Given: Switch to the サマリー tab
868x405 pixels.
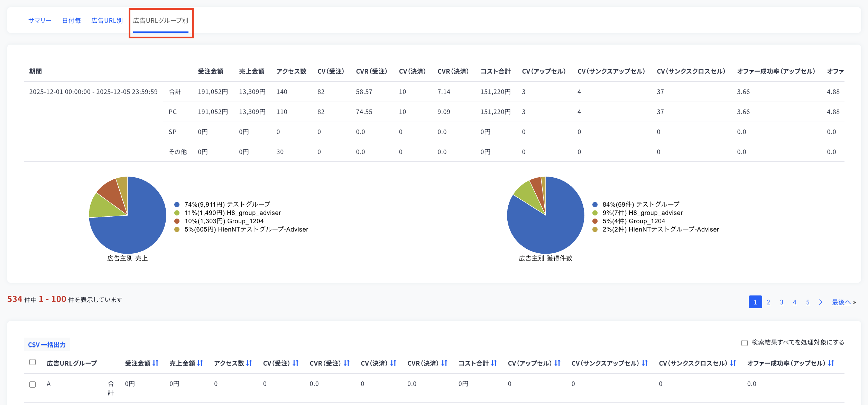Looking at the screenshot, I should coord(40,21).
